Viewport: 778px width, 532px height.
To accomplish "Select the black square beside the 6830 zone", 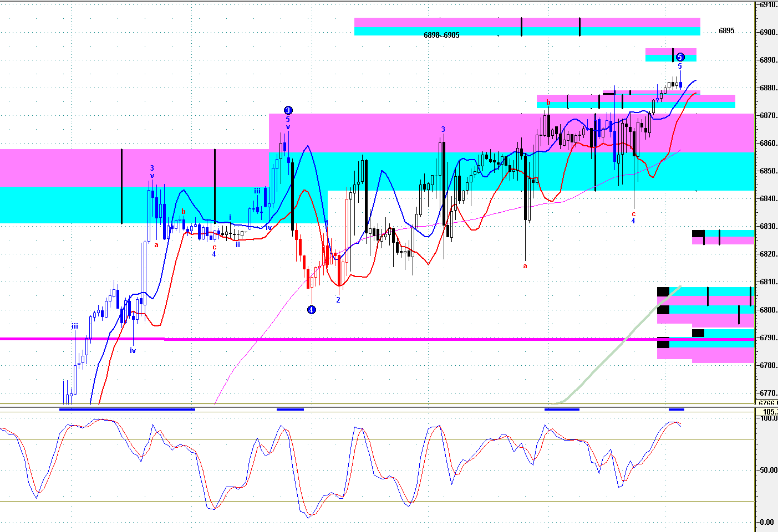I will coord(698,234).
